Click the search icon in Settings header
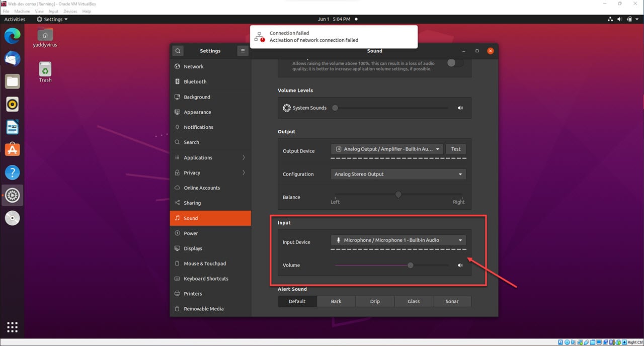644x346 pixels. (178, 51)
